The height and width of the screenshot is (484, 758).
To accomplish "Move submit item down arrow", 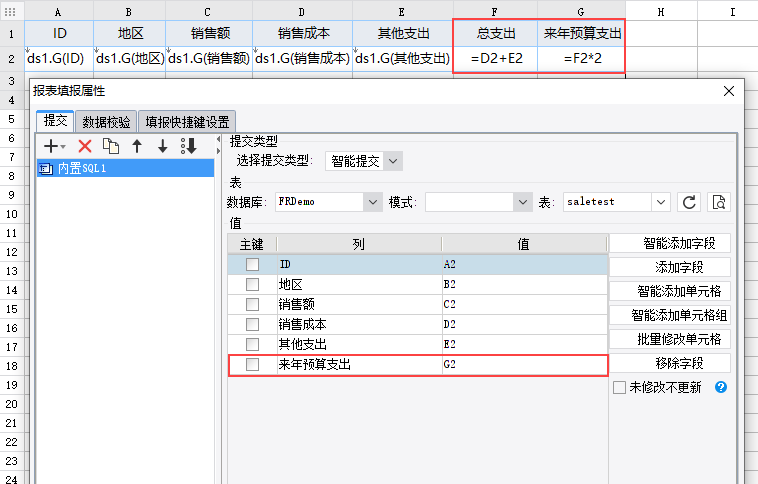I will click(x=163, y=146).
